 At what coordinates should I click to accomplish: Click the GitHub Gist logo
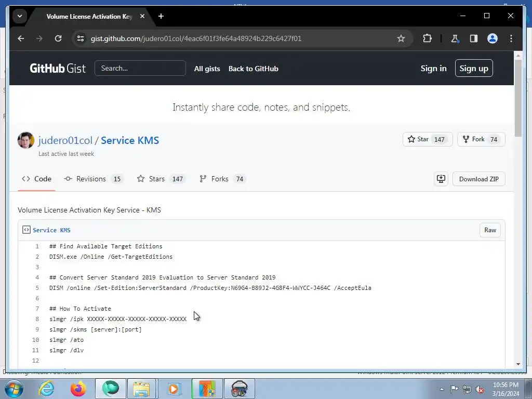[x=58, y=68]
